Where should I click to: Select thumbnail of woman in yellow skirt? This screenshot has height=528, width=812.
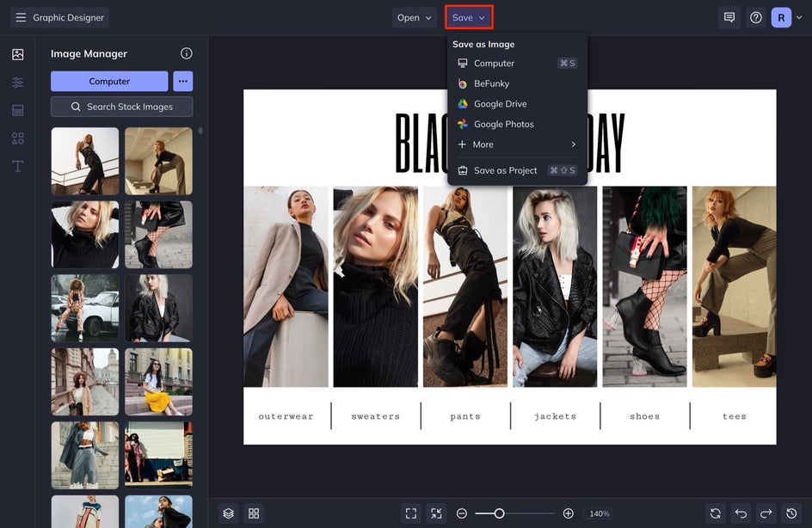[x=158, y=382]
